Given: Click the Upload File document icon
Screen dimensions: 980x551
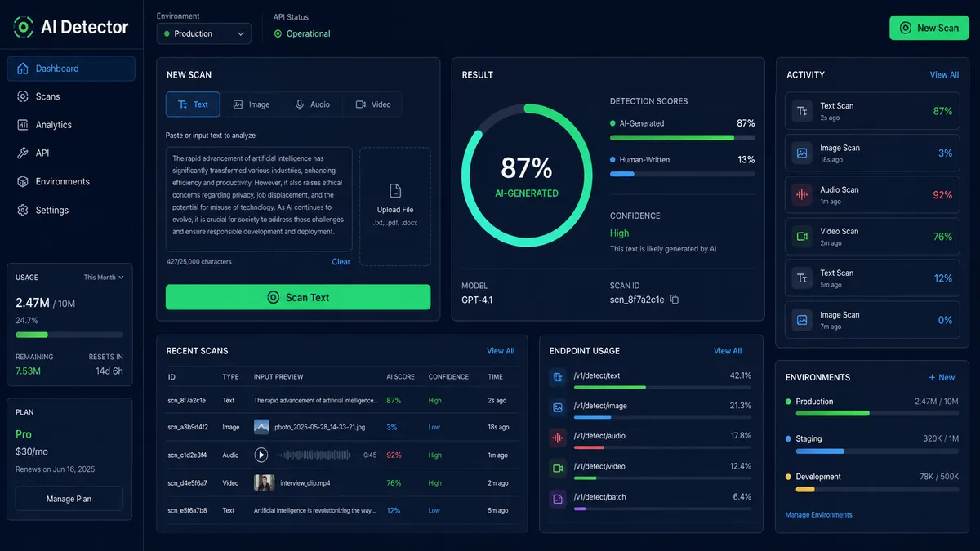Looking at the screenshot, I should (395, 191).
